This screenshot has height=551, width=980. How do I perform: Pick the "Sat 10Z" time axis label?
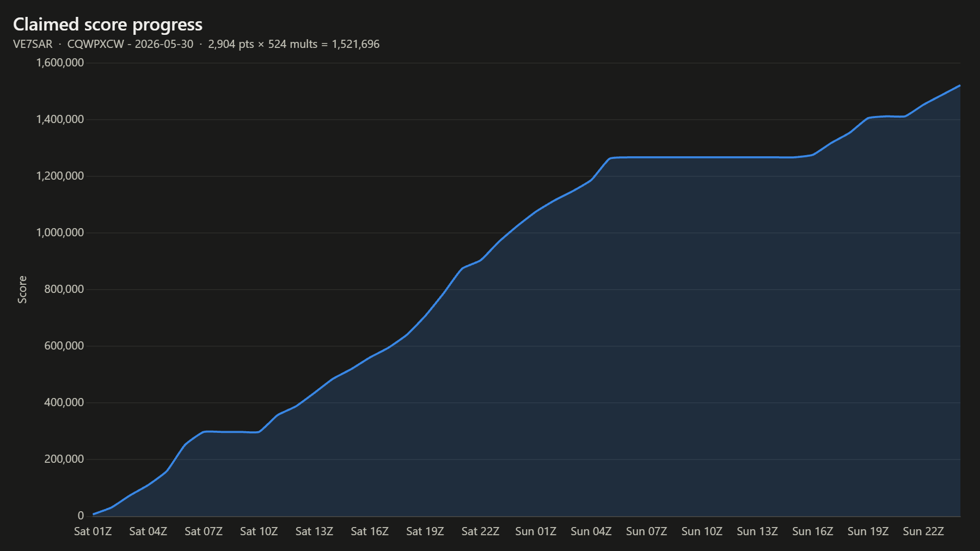[x=259, y=531]
